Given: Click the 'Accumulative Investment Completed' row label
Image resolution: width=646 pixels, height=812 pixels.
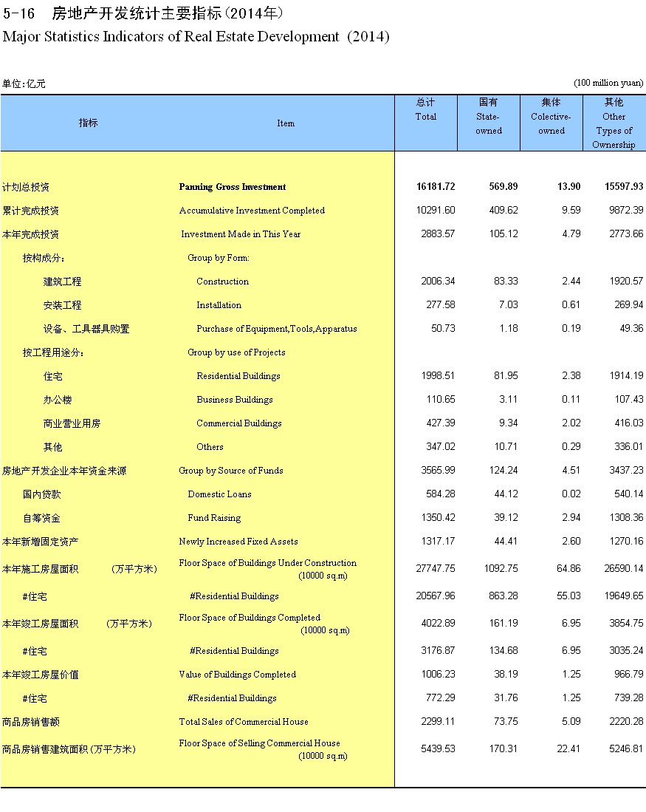Looking at the screenshot, I should [251, 211].
